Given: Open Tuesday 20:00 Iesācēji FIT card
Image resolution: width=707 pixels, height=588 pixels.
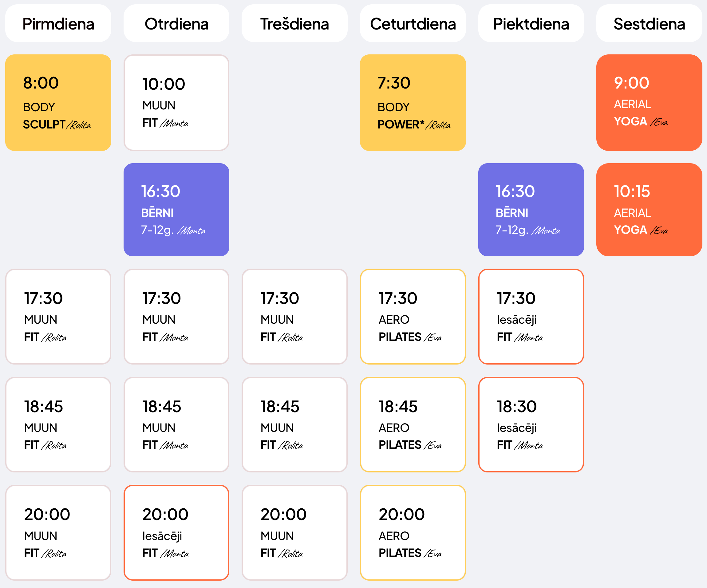Looking at the screenshot, I should click(x=176, y=532).
